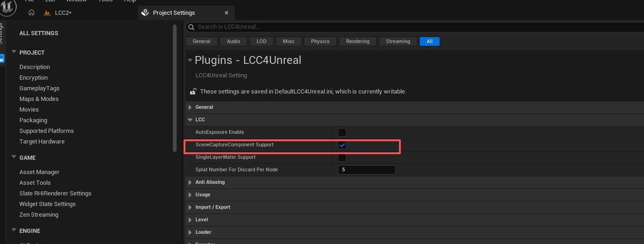This screenshot has height=244, width=644.
Task: Click the LCC2 level tab icon
Action: (x=47, y=13)
